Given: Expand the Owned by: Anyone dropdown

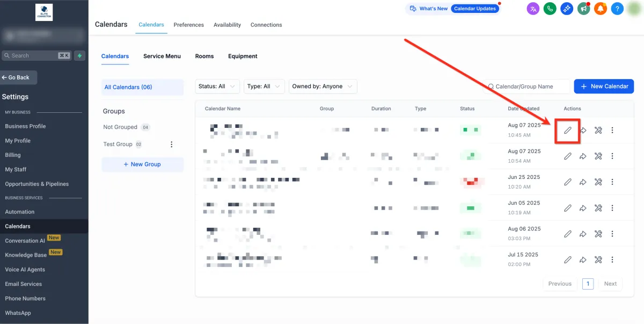Looking at the screenshot, I should 323,86.
